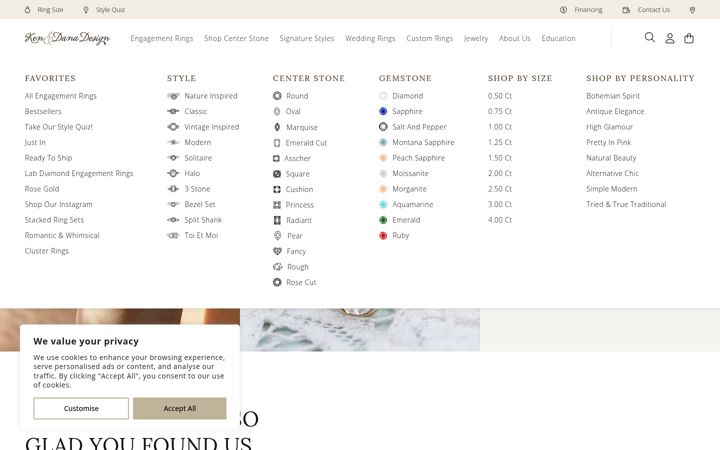Open the Alternative Chic link

pyautogui.click(x=612, y=173)
